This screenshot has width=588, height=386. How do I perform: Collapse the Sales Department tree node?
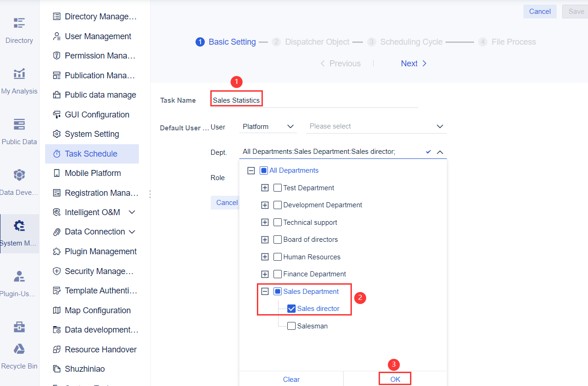[265, 291]
